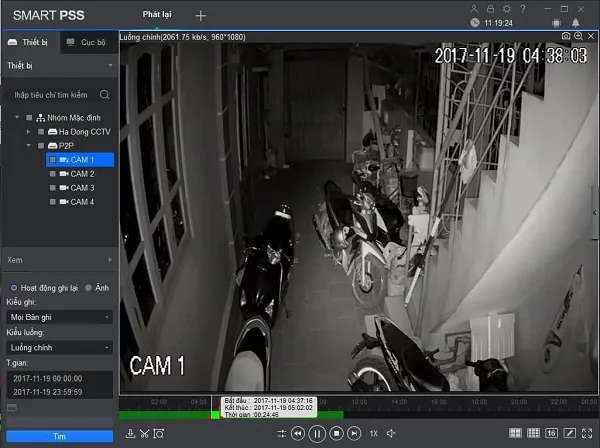Open settings gear icon

pyautogui.click(x=507, y=9)
